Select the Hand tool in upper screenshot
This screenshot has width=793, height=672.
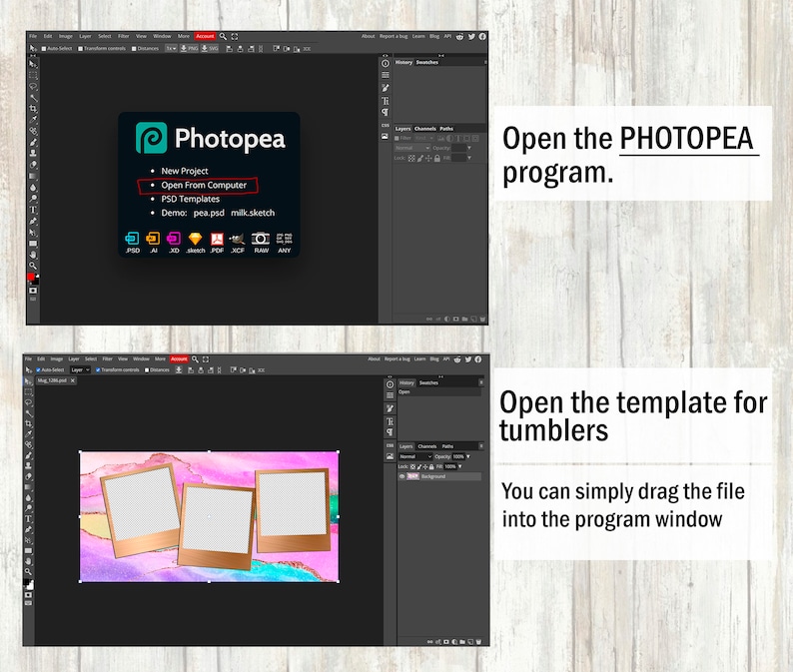[33, 255]
